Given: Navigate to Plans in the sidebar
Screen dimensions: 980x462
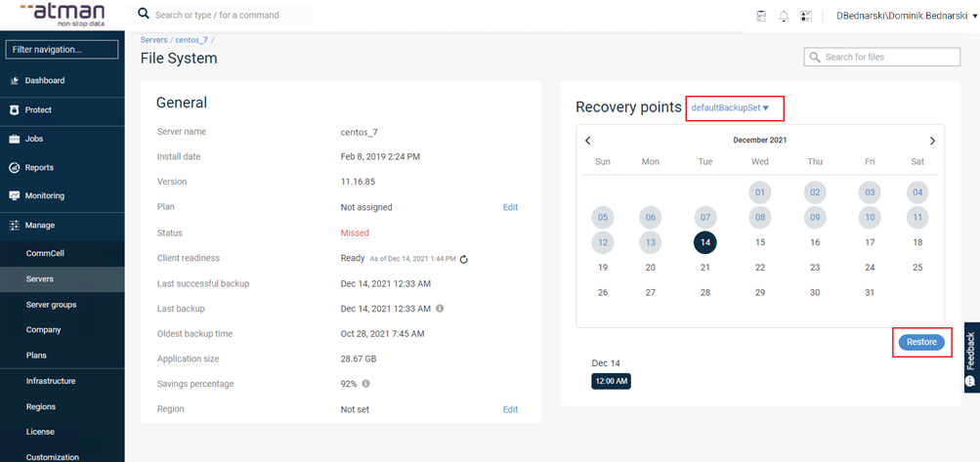Looking at the screenshot, I should 36,356.
